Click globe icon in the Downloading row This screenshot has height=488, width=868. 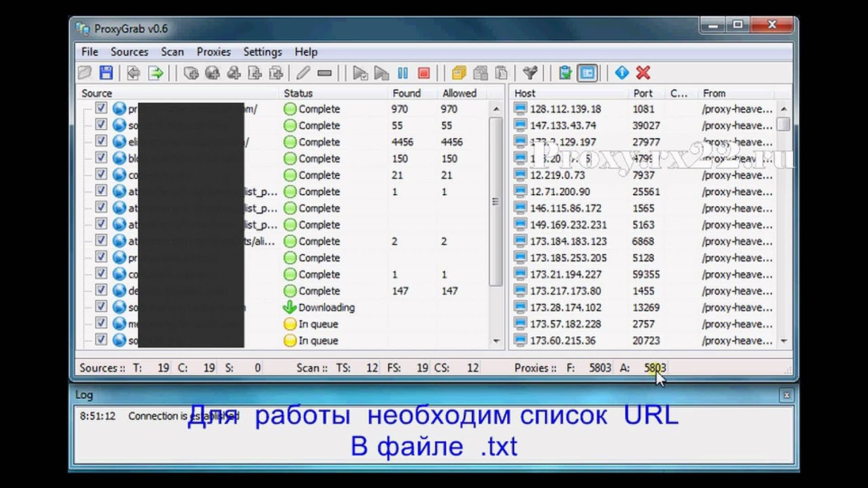point(119,307)
